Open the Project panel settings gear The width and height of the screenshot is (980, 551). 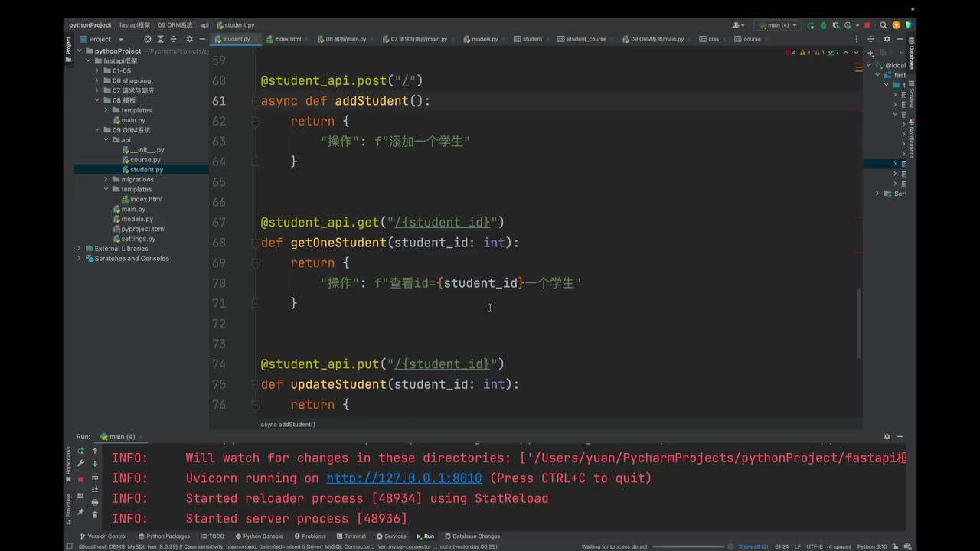[x=189, y=39]
